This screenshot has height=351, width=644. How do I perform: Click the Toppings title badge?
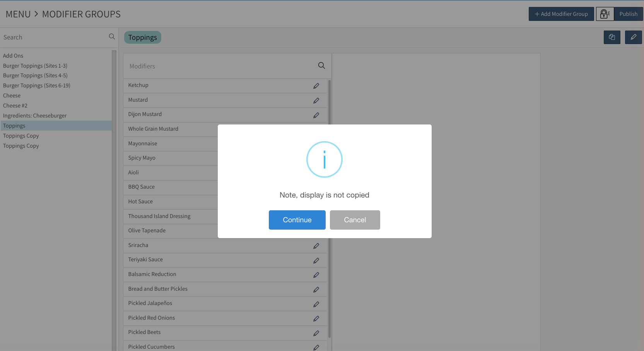tap(143, 37)
